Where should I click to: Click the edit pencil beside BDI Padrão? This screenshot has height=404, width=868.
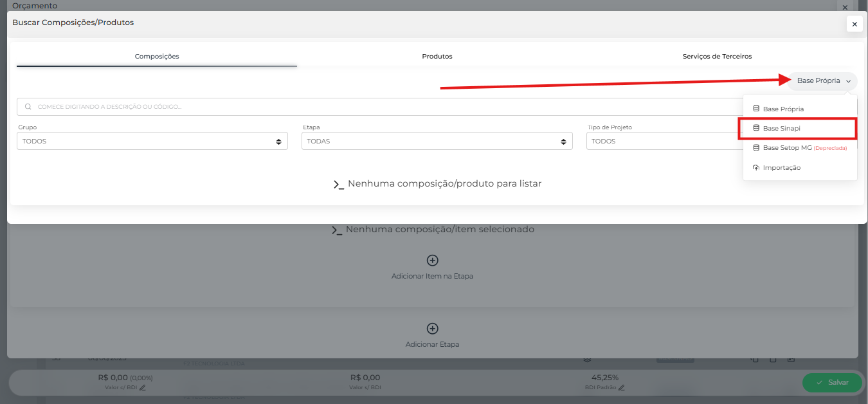622,388
